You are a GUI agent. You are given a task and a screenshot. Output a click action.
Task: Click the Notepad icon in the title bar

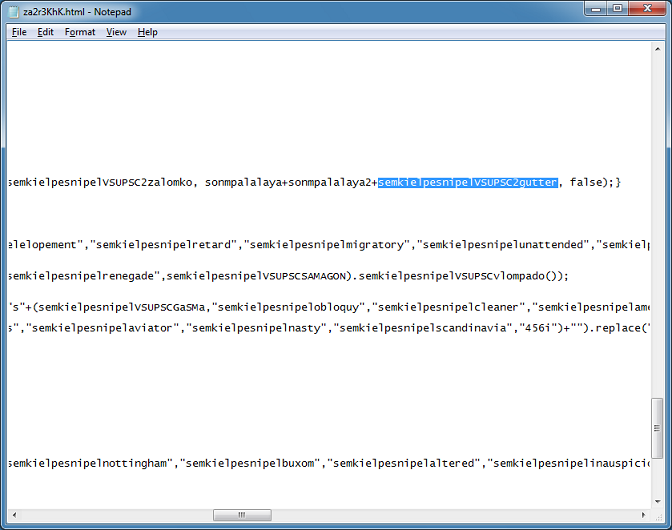click(12, 11)
